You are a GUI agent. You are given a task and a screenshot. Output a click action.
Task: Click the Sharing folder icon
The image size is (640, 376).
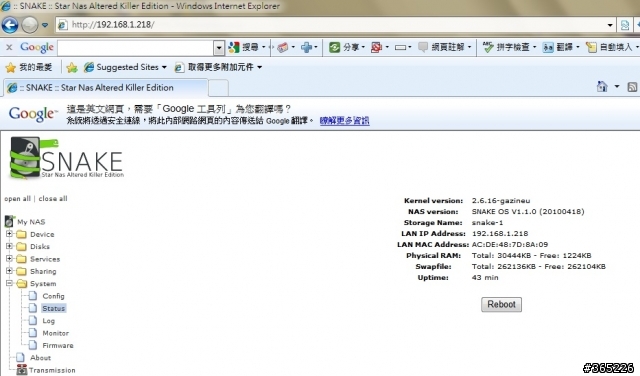pyautogui.click(x=21, y=271)
